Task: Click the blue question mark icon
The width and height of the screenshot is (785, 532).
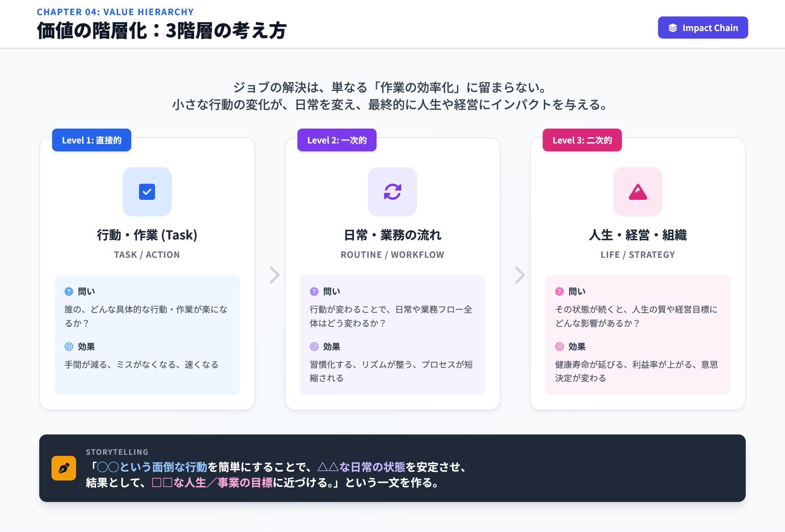Action: [x=69, y=291]
